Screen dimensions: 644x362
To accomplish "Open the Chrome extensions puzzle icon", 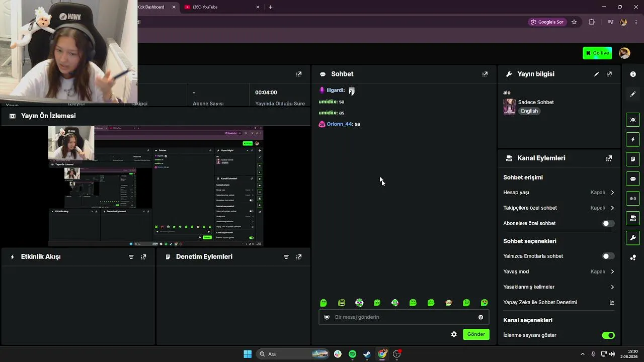I will click(x=592, y=22).
